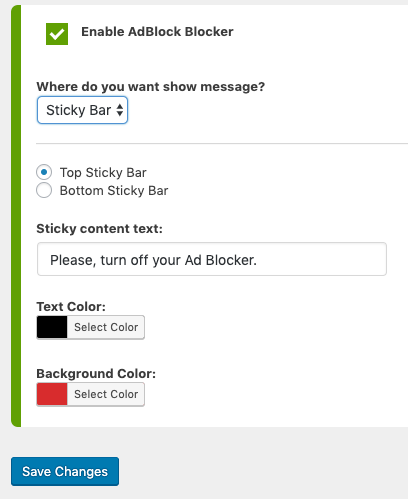408x499 pixels.
Task: Open the Sticky Bar message location dropdown
Action: pyautogui.click(x=82, y=110)
